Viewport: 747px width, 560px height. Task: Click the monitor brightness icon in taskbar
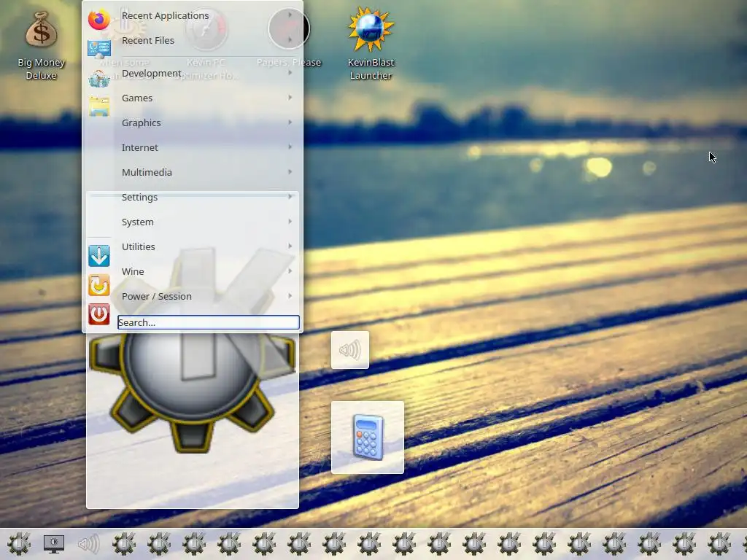54,544
